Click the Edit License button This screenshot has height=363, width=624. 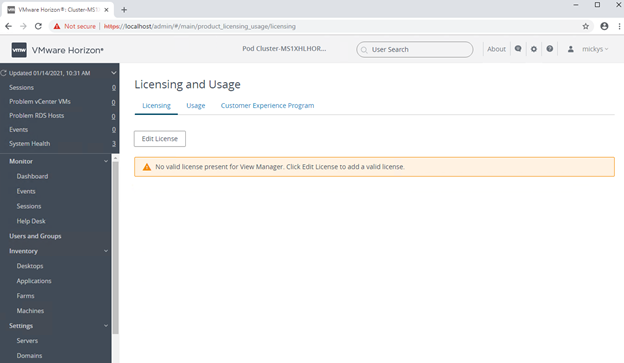(x=160, y=139)
